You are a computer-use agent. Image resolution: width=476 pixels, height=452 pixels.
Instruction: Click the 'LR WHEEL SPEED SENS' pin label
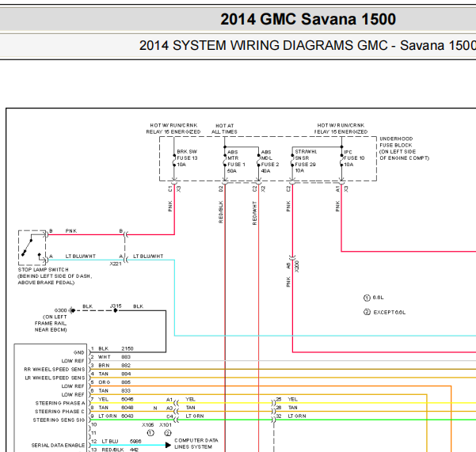tap(55, 378)
